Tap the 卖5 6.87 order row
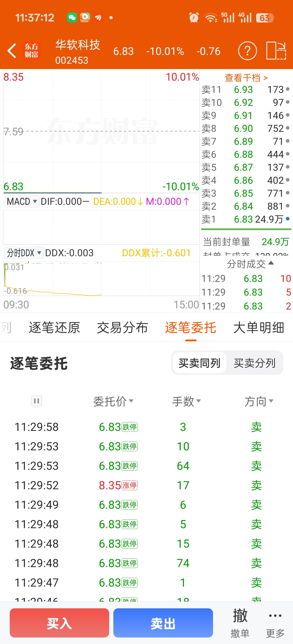Image resolution: width=293 pixels, height=644 pixels. click(246, 167)
